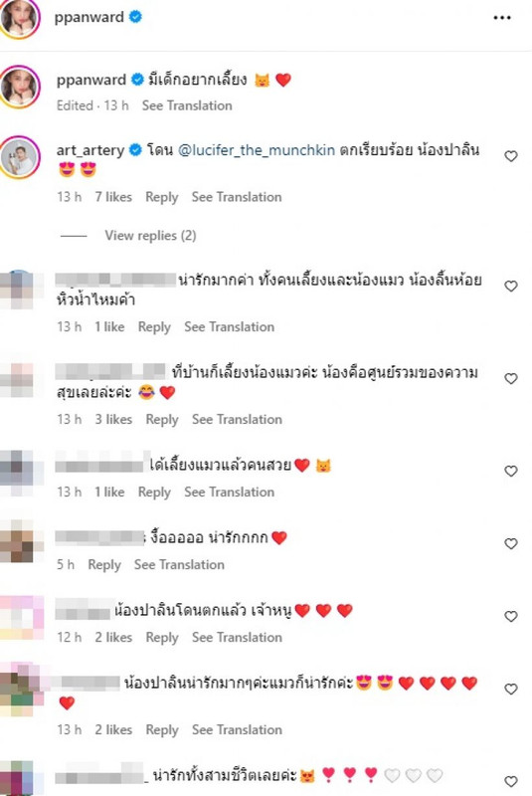
Task: Click the verified badge next to art_artery
Action: (136, 150)
